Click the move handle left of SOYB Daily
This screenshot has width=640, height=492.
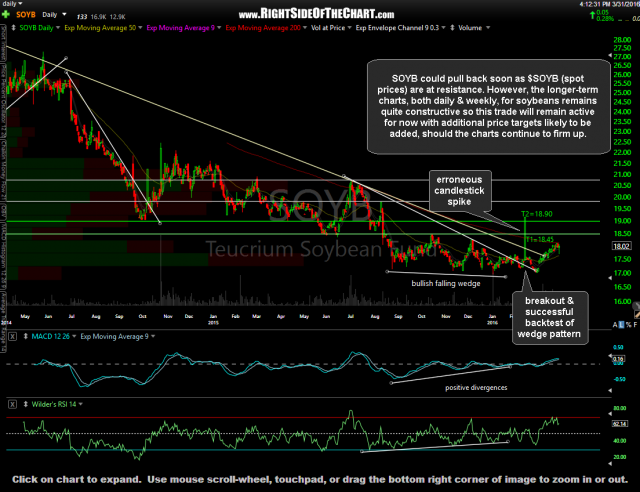click(13, 28)
